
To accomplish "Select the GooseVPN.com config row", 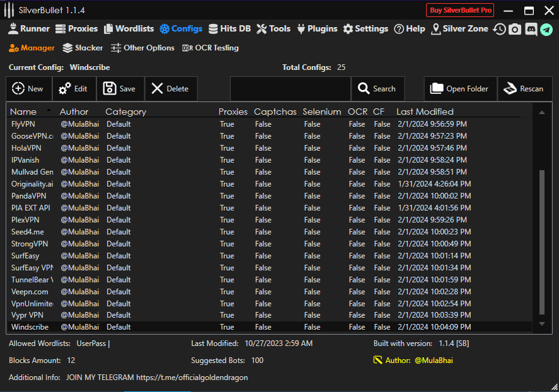I will [x=270, y=136].
